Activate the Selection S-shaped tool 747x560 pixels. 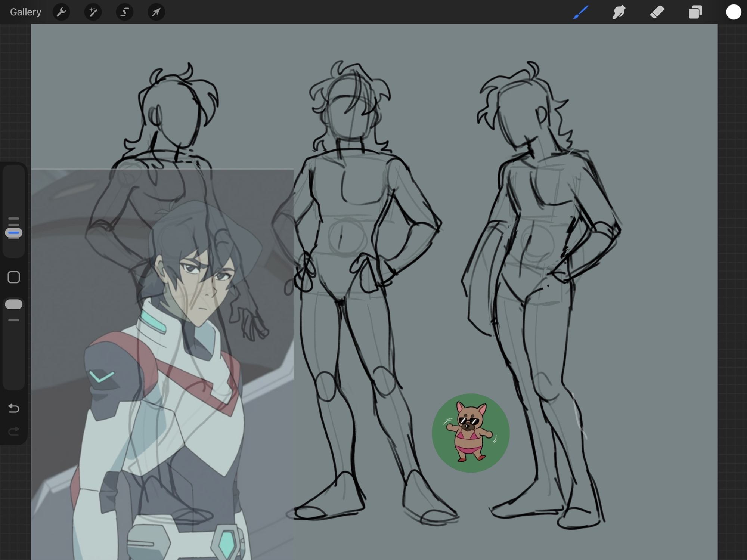coord(124,12)
